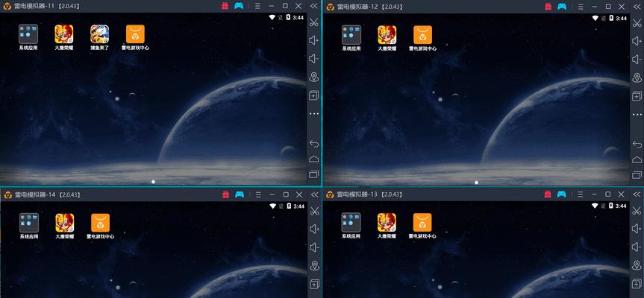The width and height of the screenshot is (644, 298).
Task: Click home page indicator dot in emulator 11
Action: [153, 181]
